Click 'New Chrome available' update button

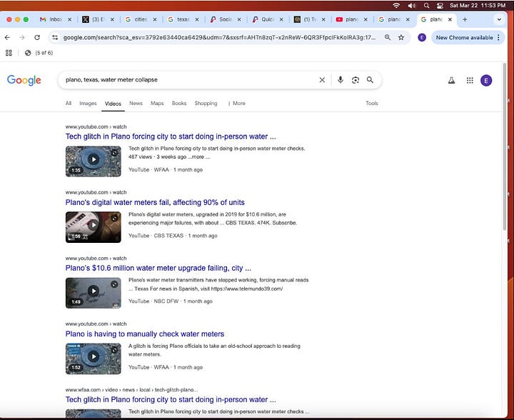click(x=464, y=37)
